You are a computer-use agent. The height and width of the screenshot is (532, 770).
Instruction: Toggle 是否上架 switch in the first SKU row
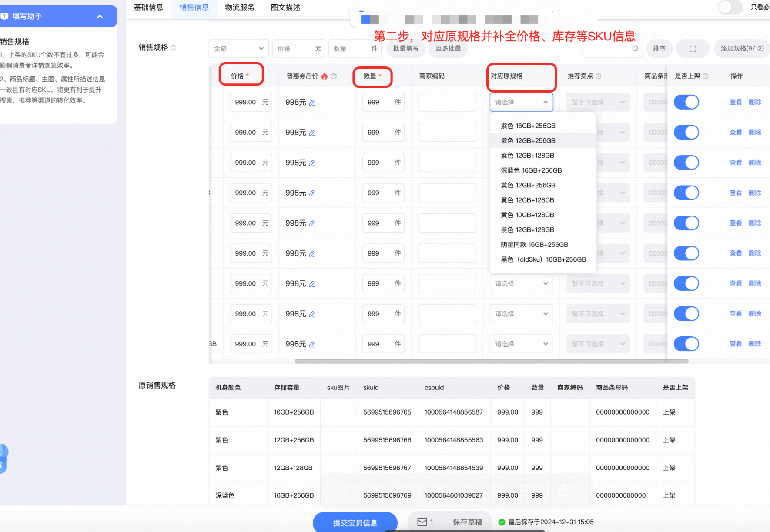(686, 102)
